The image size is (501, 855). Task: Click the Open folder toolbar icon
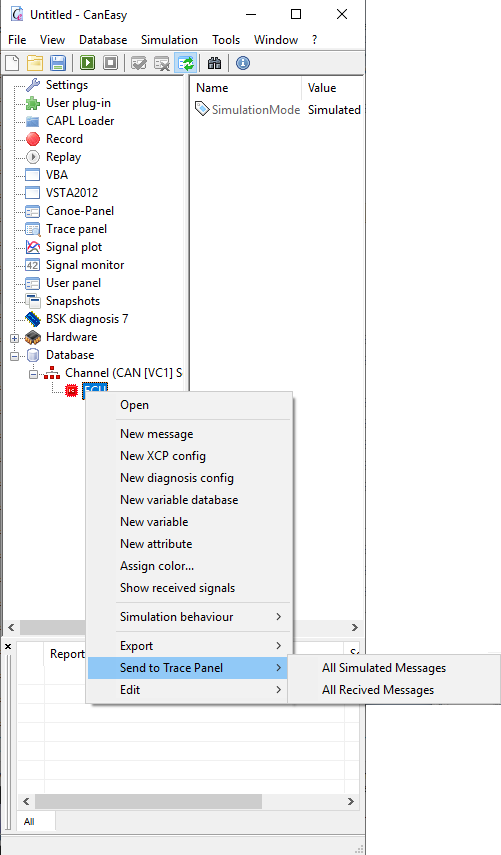[x=35, y=63]
